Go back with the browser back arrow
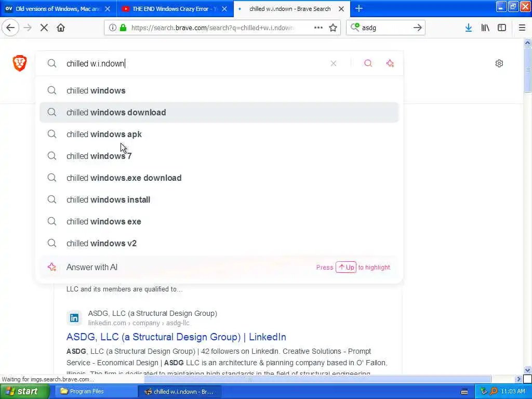This screenshot has height=399, width=532. (10, 28)
